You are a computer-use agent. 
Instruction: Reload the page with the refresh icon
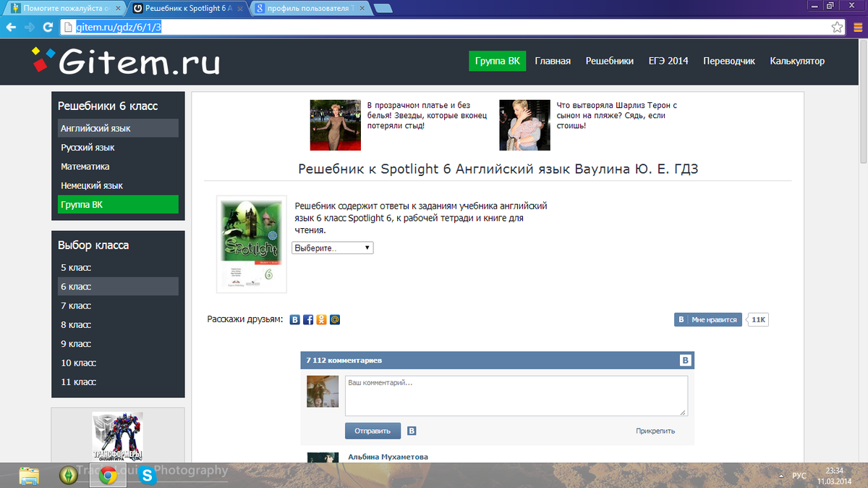[48, 28]
